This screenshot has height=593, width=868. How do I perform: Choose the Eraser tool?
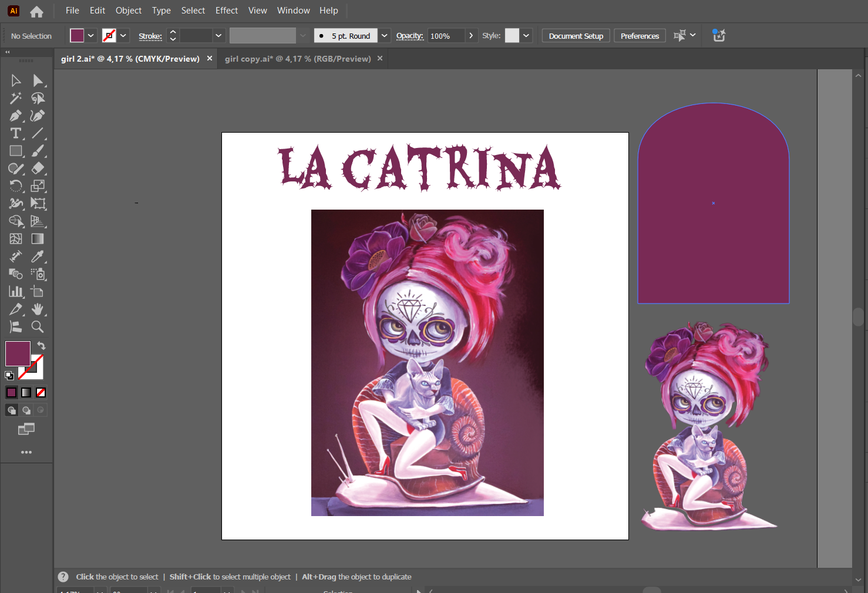pyautogui.click(x=38, y=169)
